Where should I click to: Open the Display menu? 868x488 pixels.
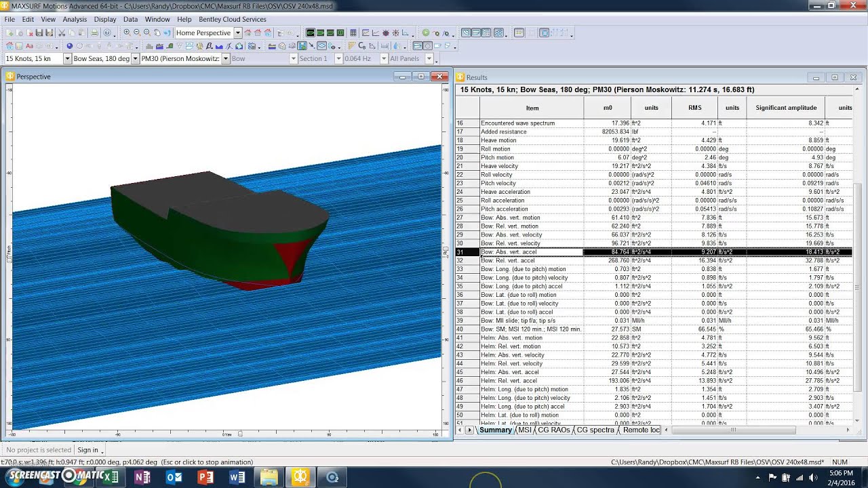[x=105, y=20]
